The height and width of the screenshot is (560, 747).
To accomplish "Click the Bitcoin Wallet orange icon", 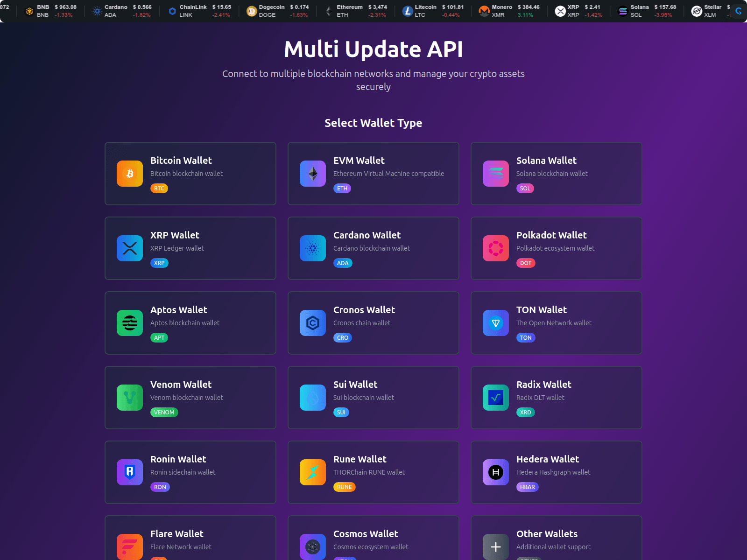I will click(130, 174).
